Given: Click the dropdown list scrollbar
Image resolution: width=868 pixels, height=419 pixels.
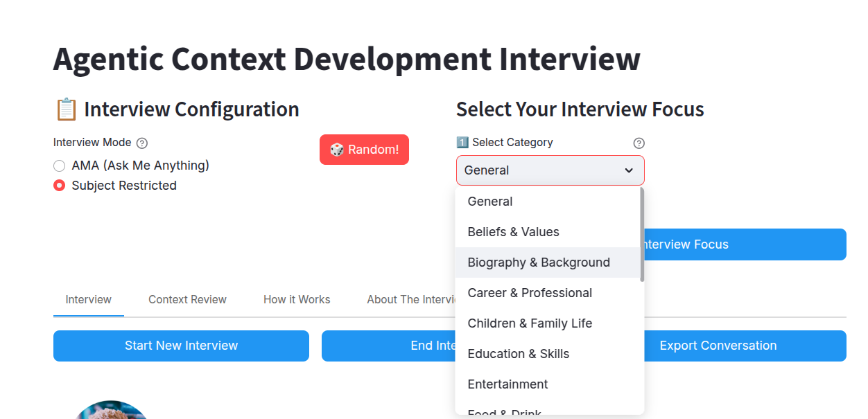Looking at the screenshot, I should (x=642, y=235).
